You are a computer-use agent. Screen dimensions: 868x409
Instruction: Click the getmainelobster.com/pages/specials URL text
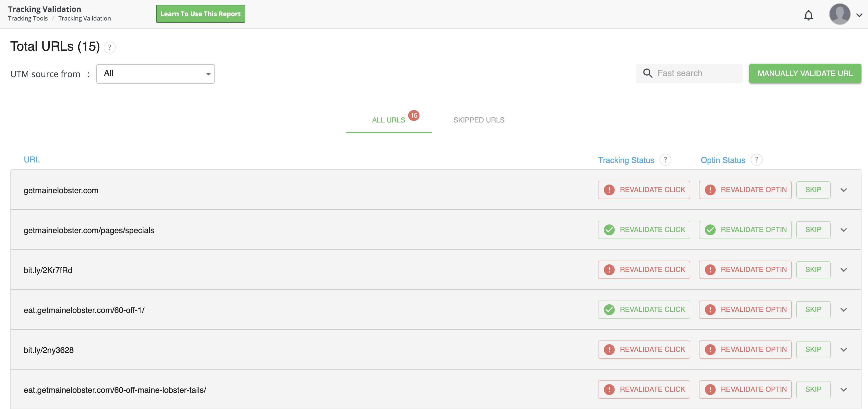pos(89,231)
